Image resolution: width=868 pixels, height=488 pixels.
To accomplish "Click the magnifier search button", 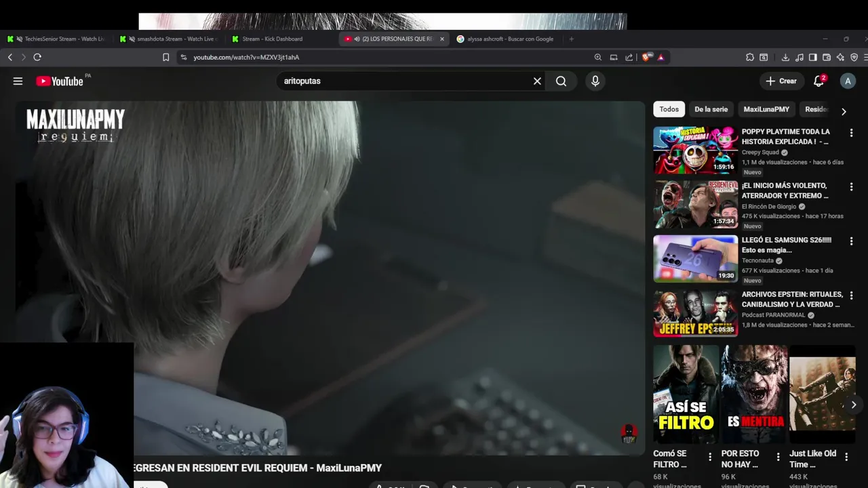I will click(x=561, y=81).
